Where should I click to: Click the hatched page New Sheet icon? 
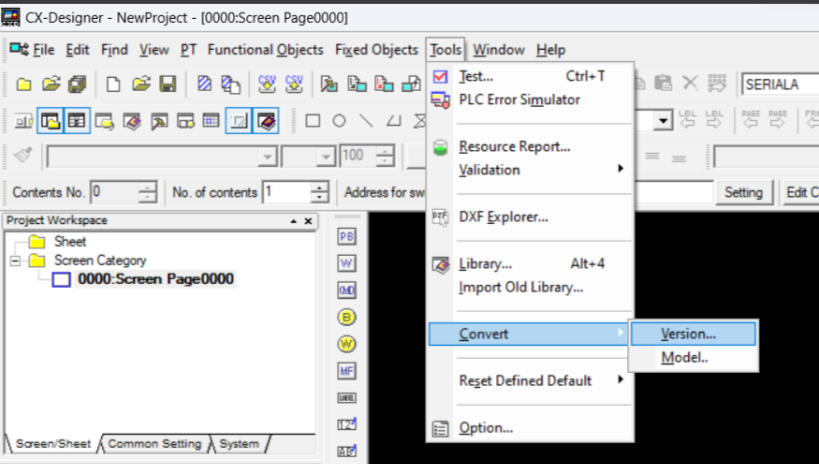coord(204,84)
